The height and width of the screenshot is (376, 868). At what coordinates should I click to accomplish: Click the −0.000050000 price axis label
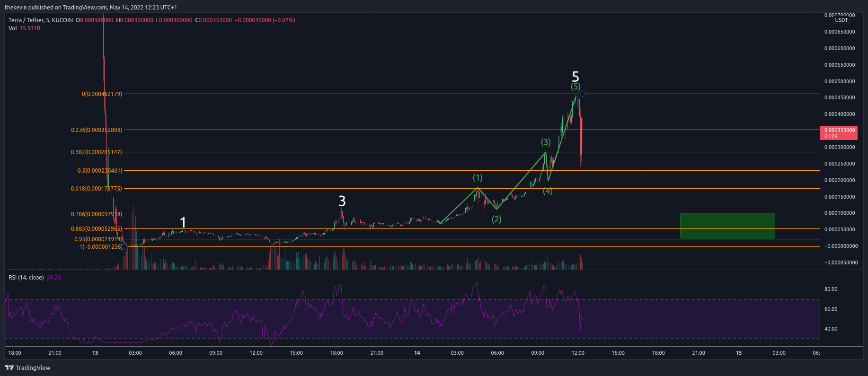(841, 263)
